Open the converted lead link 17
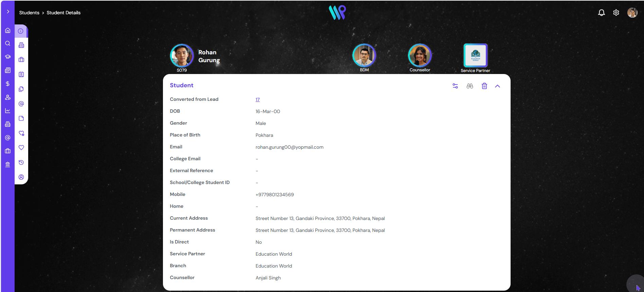 (x=258, y=99)
